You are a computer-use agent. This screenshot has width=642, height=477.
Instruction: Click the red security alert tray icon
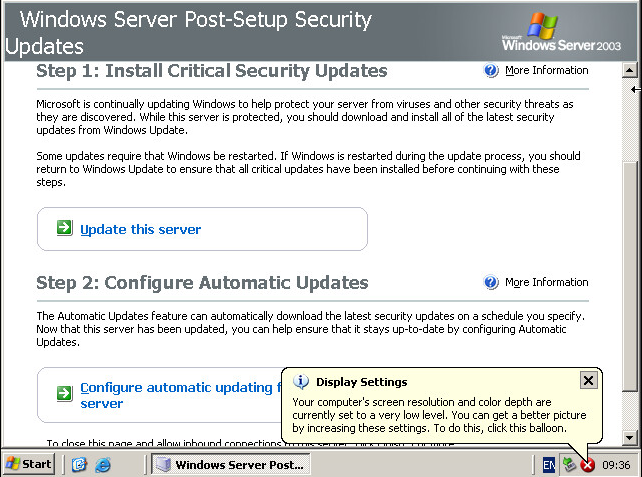(x=588, y=465)
